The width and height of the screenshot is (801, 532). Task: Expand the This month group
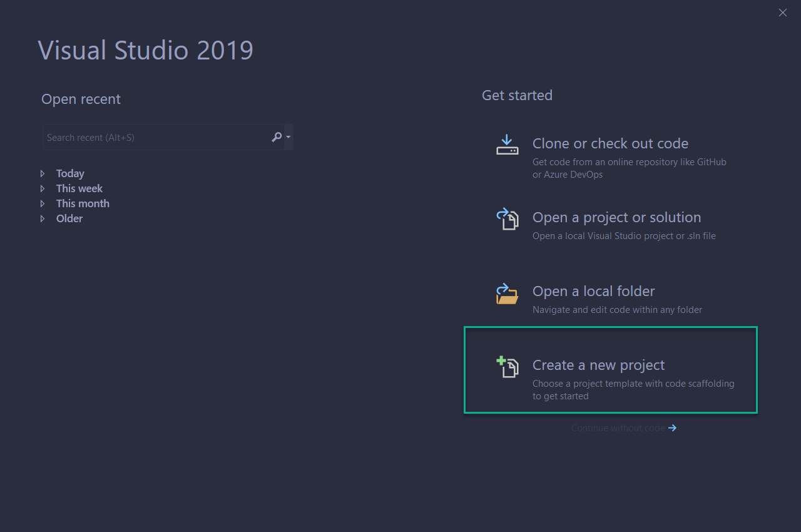coord(43,203)
